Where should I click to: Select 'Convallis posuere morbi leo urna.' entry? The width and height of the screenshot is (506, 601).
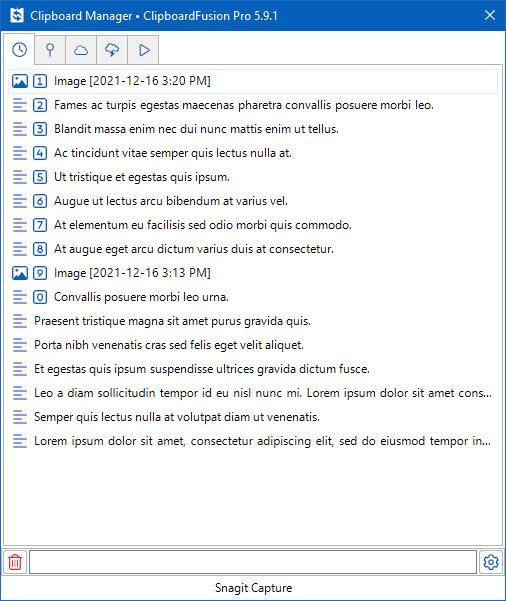(253, 297)
